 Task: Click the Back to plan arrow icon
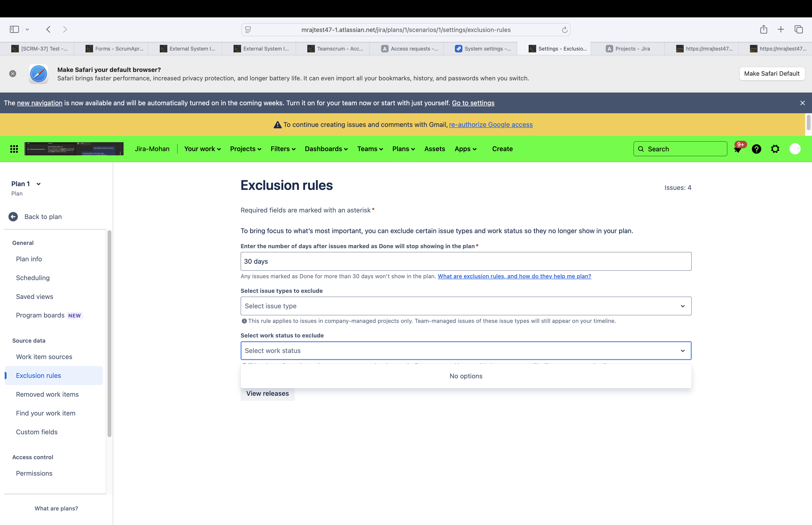[x=13, y=217]
